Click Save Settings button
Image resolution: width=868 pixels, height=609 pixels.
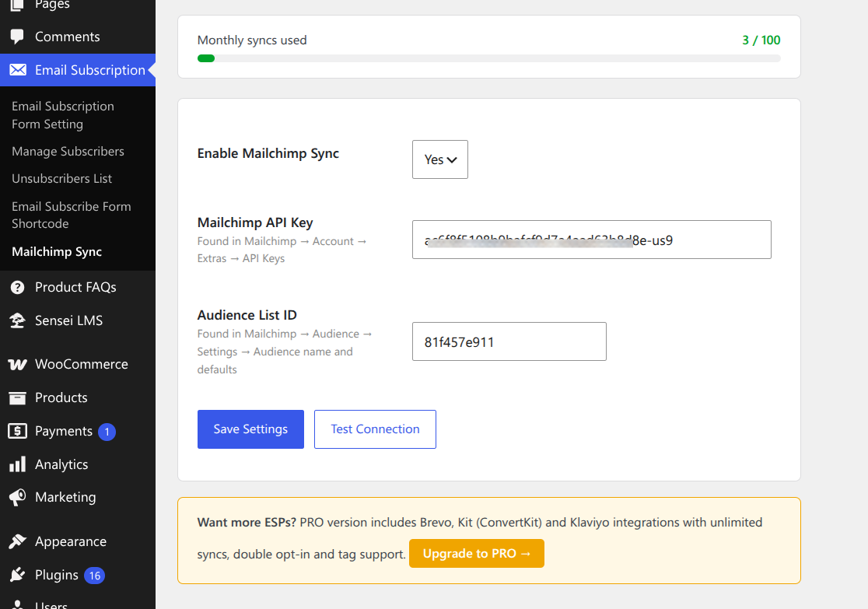(x=250, y=429)
